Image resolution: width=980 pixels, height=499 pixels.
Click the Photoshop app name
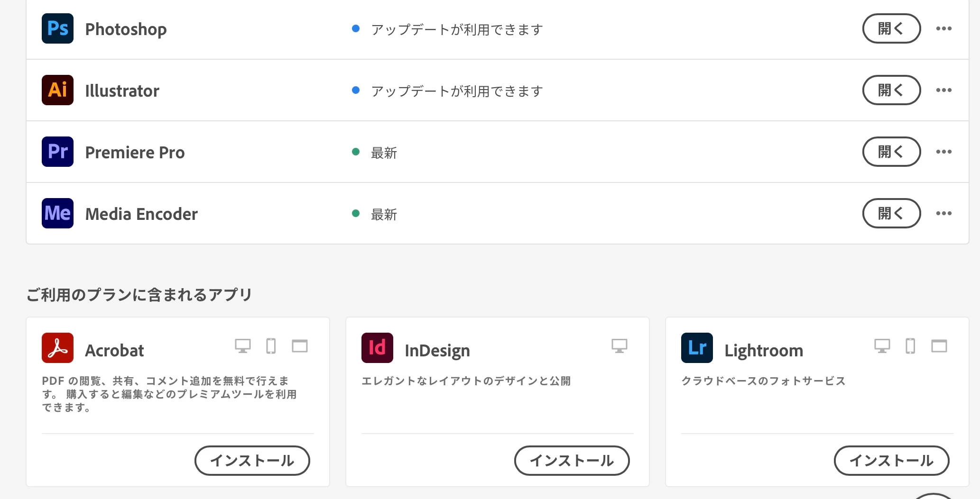(126, 29)
